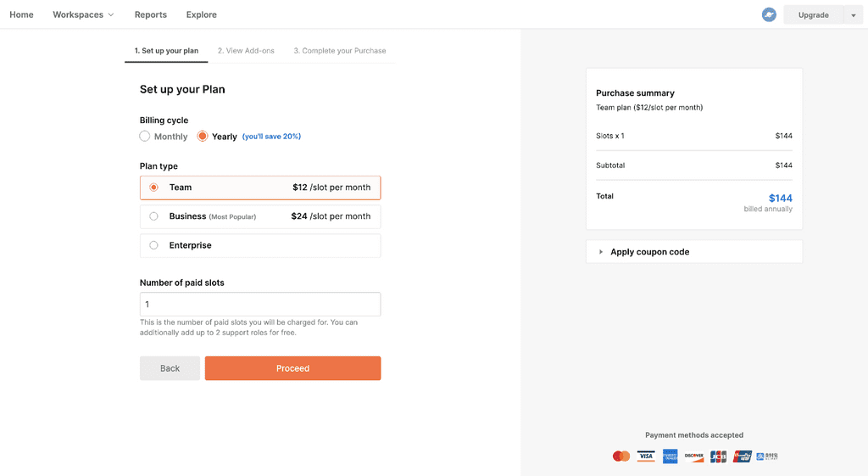Click the Mastercard payment icon
Viewport: 868px width, 476px height.
click(621, 456)
